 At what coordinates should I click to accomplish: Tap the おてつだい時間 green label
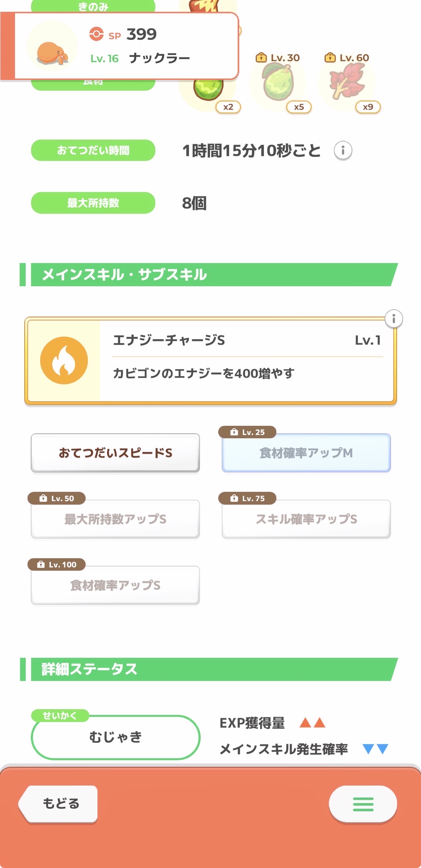pos(93,150)
